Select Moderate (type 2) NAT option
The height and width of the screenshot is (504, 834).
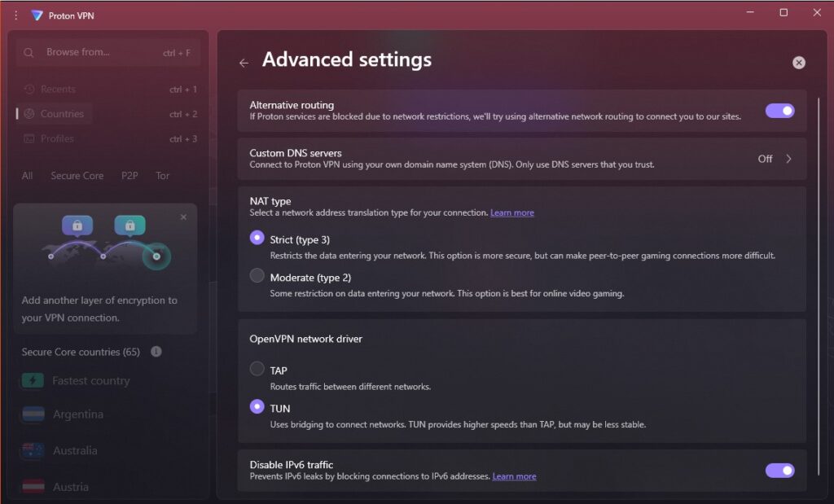click(257, 275)
